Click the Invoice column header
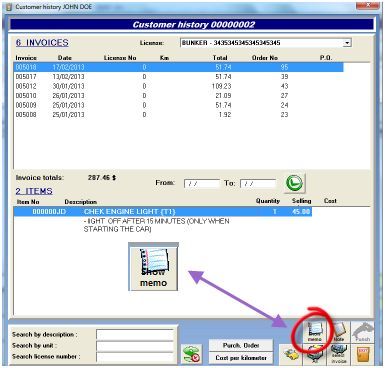Screen dimensions: 385x368 pos(26,58)
